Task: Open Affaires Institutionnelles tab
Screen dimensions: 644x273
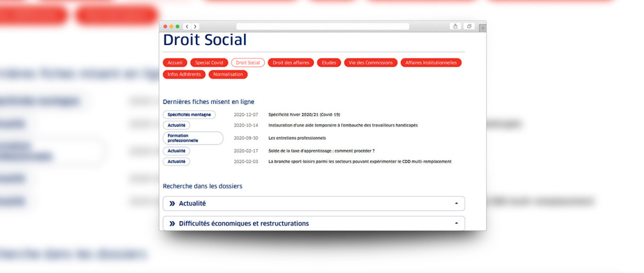Action: (431, 63)
